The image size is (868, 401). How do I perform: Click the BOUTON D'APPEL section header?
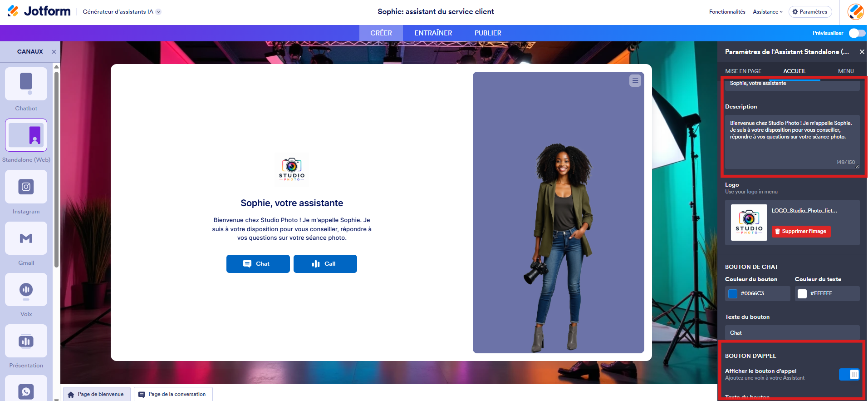tap(750, 356)
